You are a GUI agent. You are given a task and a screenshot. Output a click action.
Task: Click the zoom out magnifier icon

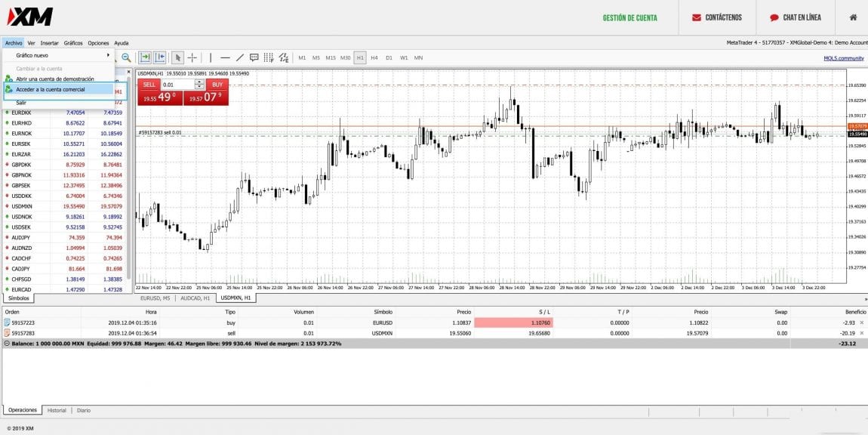tap(126, 57)
